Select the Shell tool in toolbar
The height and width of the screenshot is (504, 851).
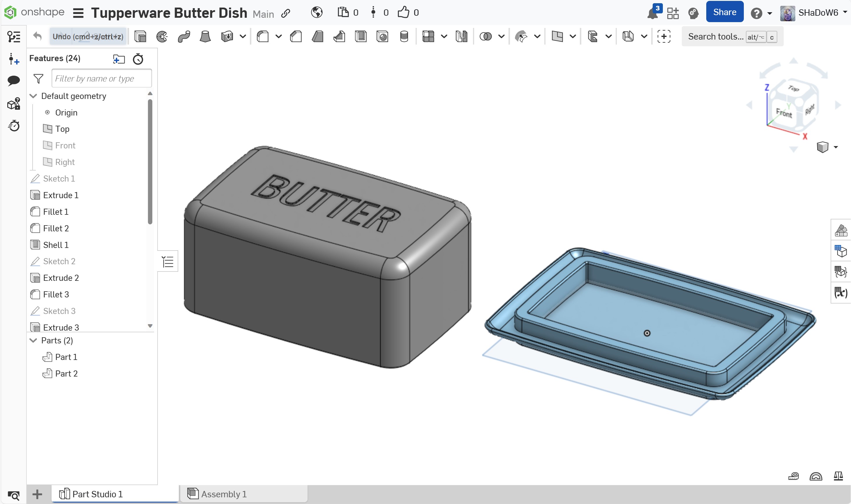click(x=361, y=36)
